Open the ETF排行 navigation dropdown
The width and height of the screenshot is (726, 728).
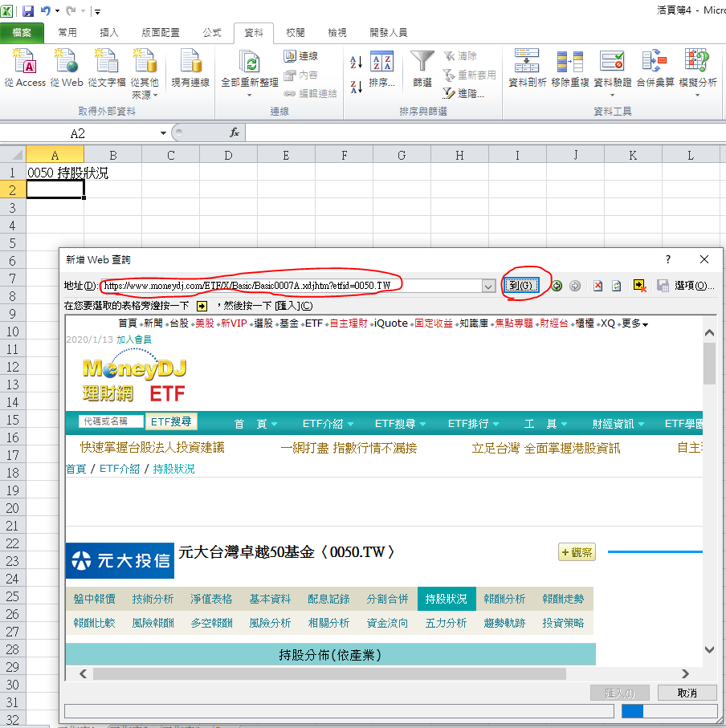pos(473,424)
